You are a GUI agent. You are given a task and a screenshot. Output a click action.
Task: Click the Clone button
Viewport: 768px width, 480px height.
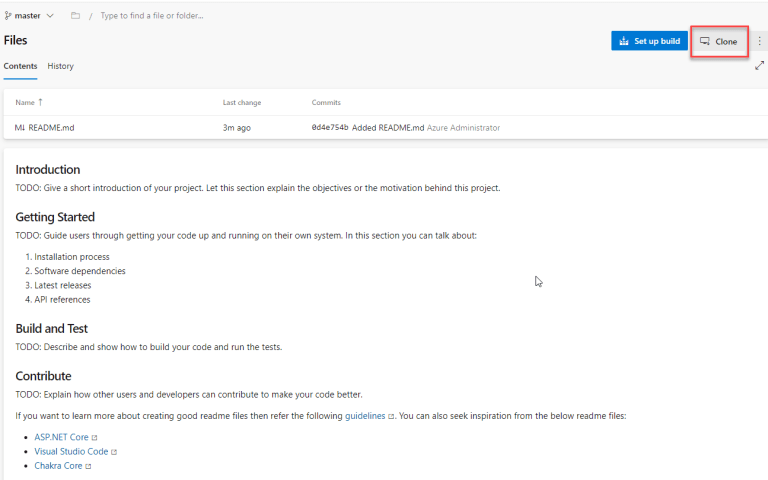(x=719, y=42)
